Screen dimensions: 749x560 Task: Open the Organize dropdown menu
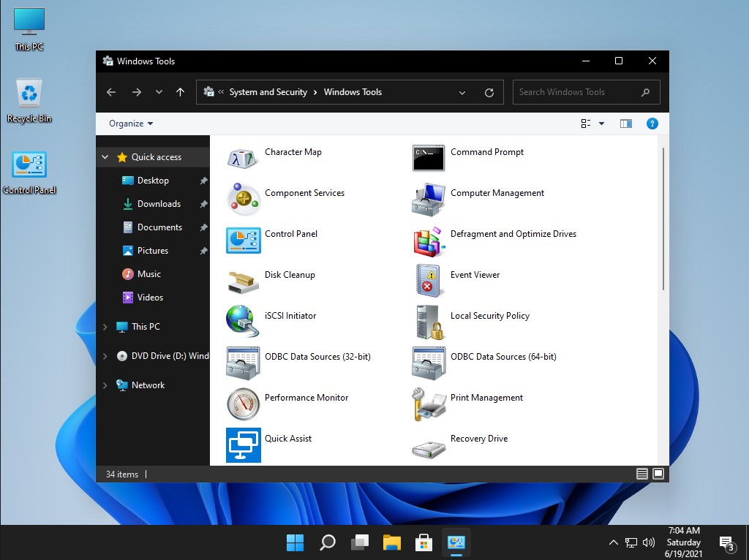pos(129,123)
